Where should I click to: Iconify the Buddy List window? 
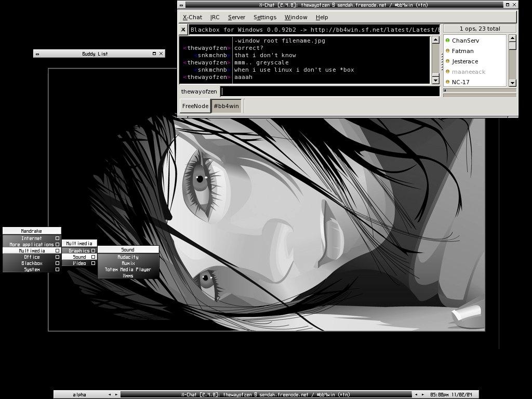click(37, 54)
